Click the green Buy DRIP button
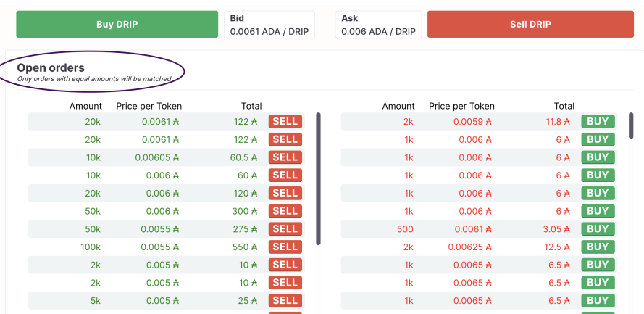Viewport: 644px width, 314px height. tap(117, 24)
